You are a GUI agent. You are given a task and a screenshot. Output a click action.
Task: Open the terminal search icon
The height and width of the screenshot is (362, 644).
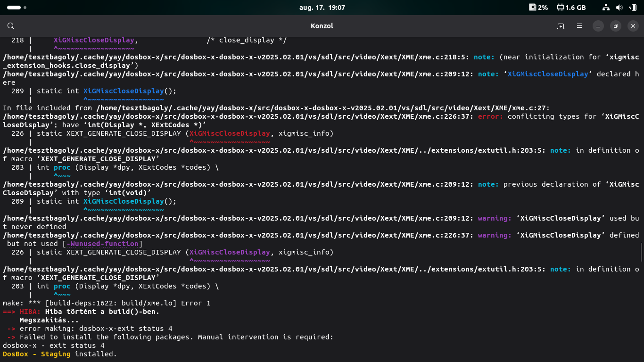(x=11, y=26)
